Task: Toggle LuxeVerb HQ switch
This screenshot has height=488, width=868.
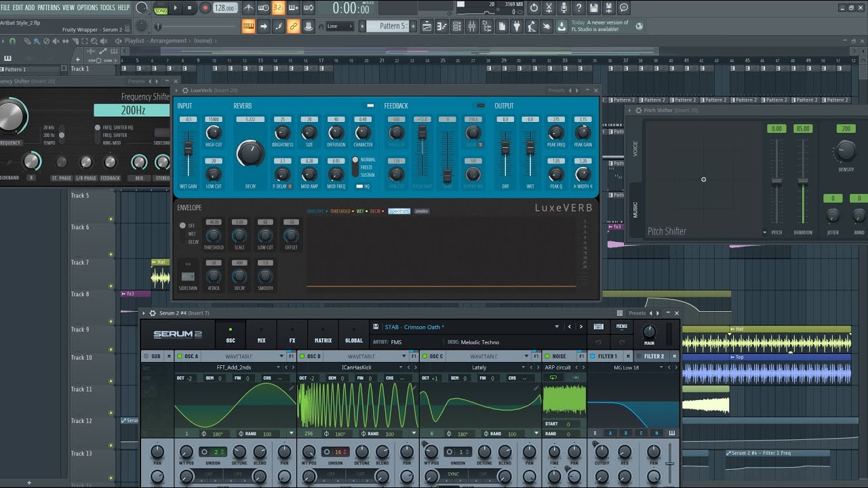Action: click(359, 186)
